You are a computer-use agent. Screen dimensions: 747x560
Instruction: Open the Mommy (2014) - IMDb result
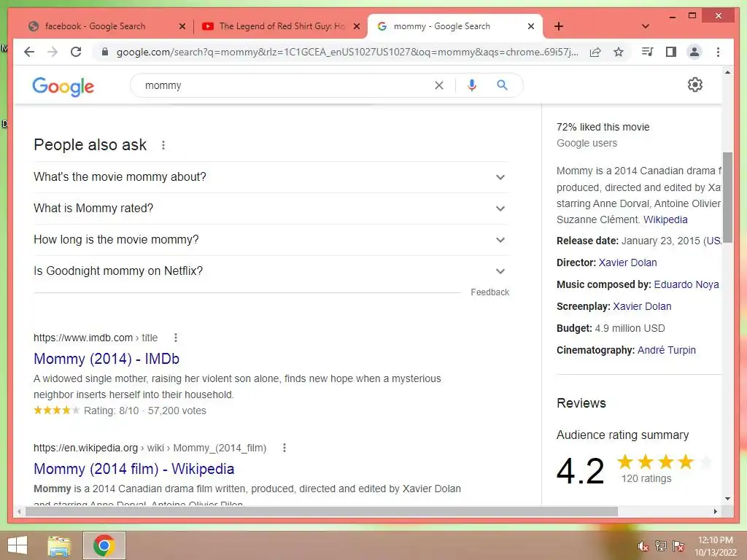(107, 359)
